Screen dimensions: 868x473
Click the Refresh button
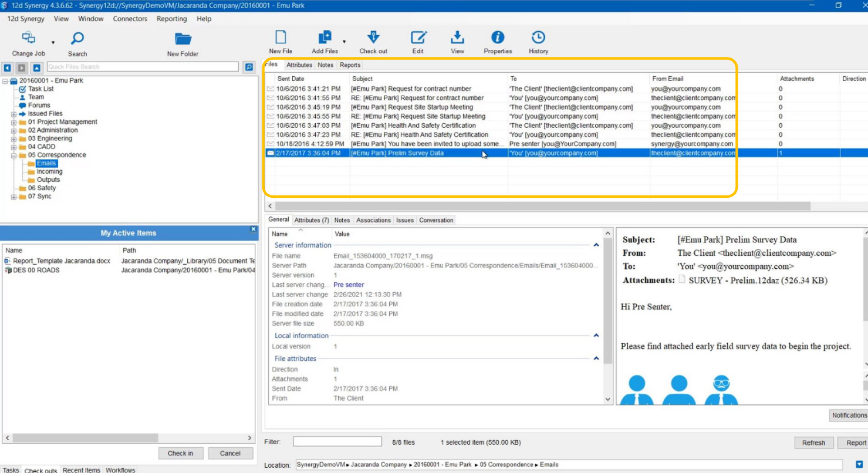pos(813,442)
